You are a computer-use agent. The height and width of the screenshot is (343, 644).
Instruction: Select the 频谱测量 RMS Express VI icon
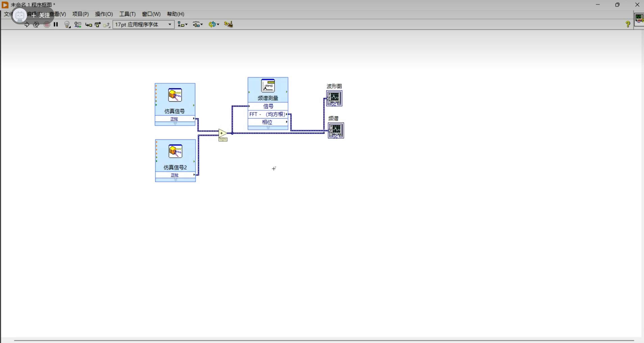coord(268,86)
